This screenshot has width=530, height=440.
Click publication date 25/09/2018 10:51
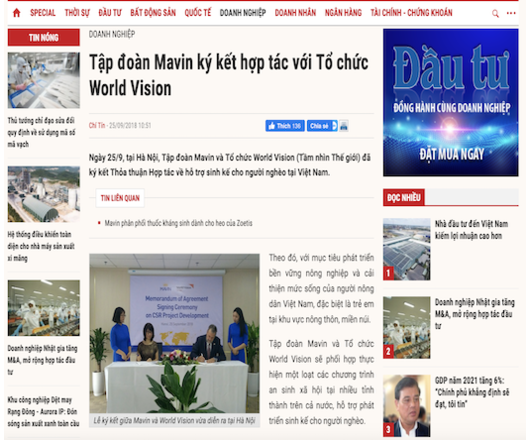pyautogui.click(x=130, y=126)
